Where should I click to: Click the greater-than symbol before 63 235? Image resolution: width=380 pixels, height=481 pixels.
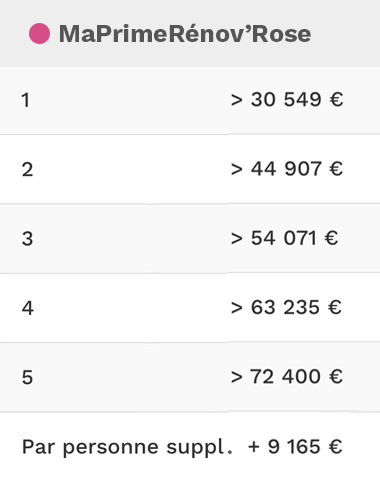[x=237, y=308]
